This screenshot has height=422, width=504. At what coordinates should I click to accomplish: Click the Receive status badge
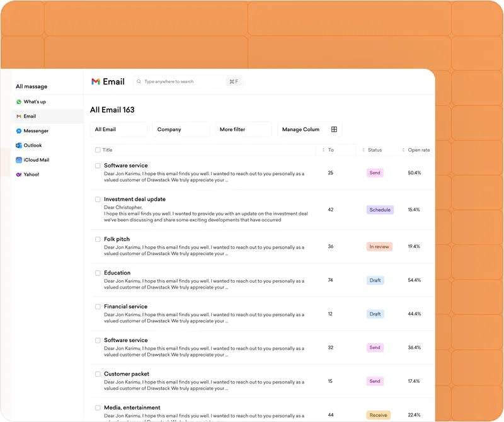[379, 415]
